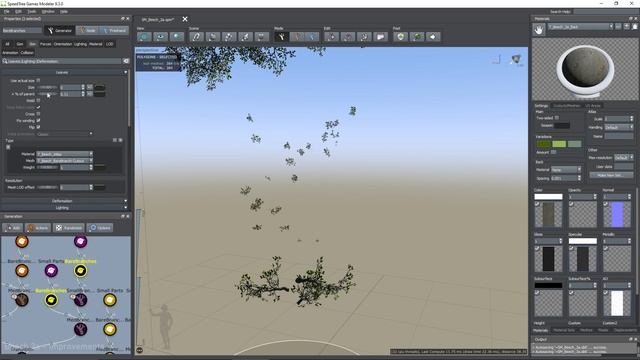Select the Freehand mode toolbar icon
640x360 pixels.
coord(312,37)
